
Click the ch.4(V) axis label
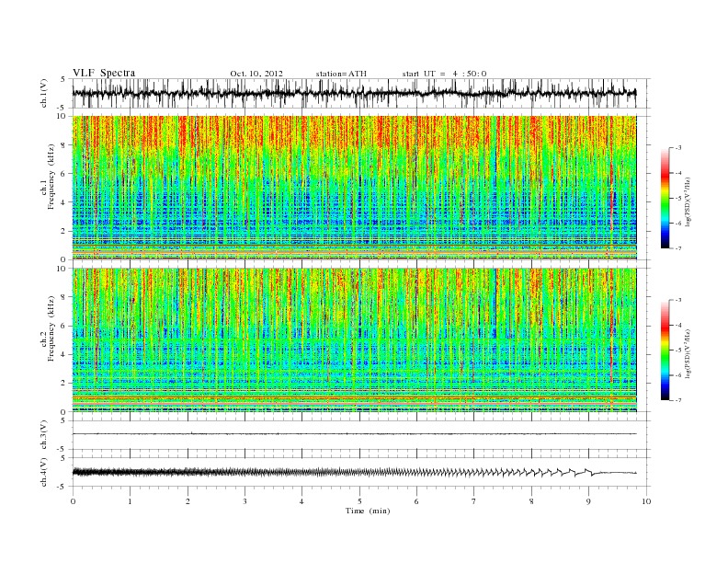44,472
